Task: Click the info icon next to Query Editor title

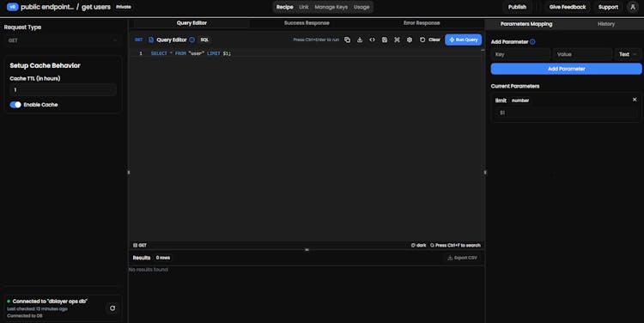Action: [x=191, y=40]
